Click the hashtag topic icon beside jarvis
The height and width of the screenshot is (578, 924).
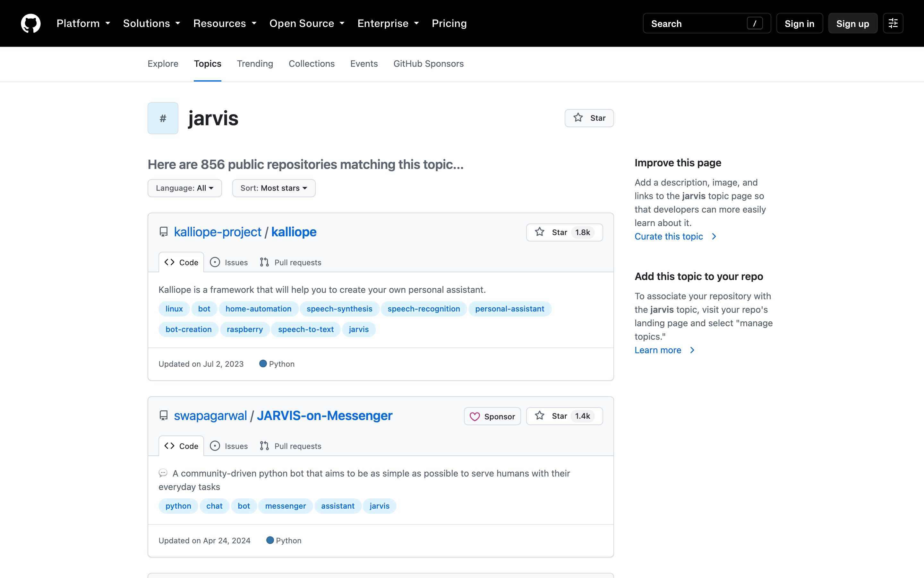click(x=163, y=118)
